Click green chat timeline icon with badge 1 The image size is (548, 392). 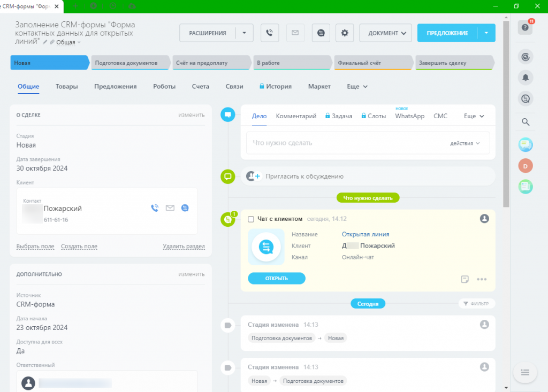pyautogui.click(x=228, y=219)
